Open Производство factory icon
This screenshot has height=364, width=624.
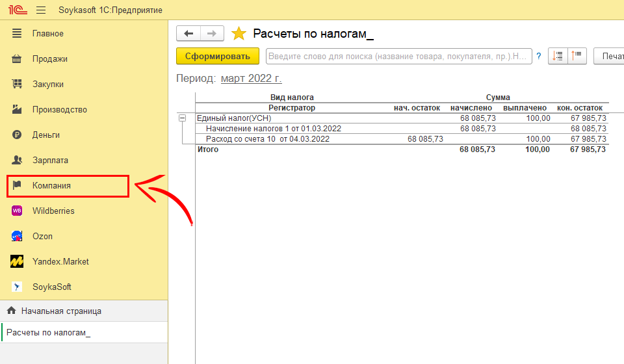[18, 110]
